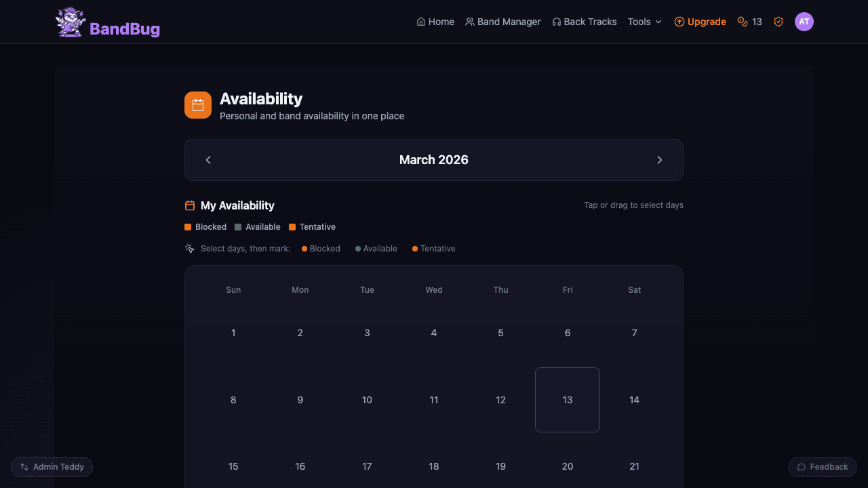
Task: Open Back Tracks from the navigation bar
Action: (584, 21)
